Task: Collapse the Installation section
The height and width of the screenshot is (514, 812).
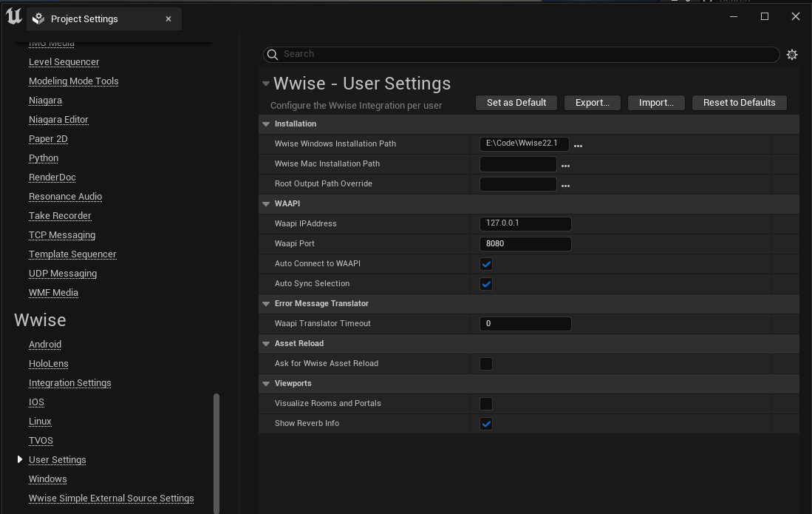Action: (x=266, y=124)
